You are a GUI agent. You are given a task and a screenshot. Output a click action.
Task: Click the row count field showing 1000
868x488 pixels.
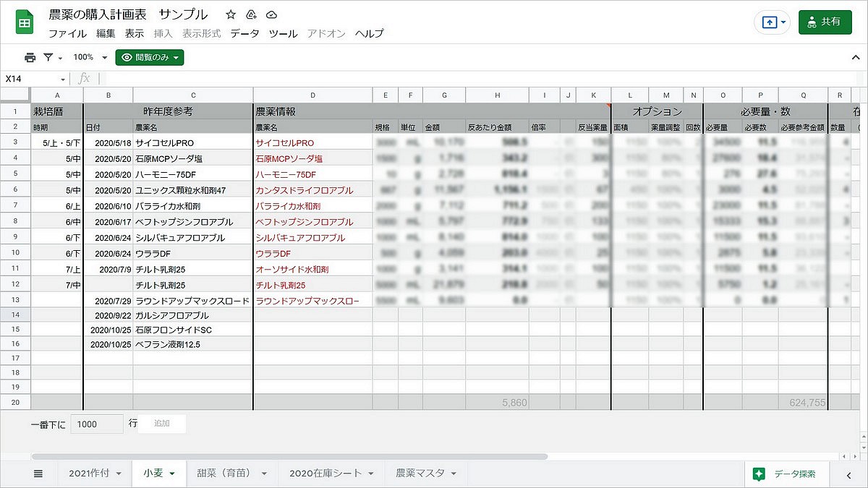coord(97,424)
